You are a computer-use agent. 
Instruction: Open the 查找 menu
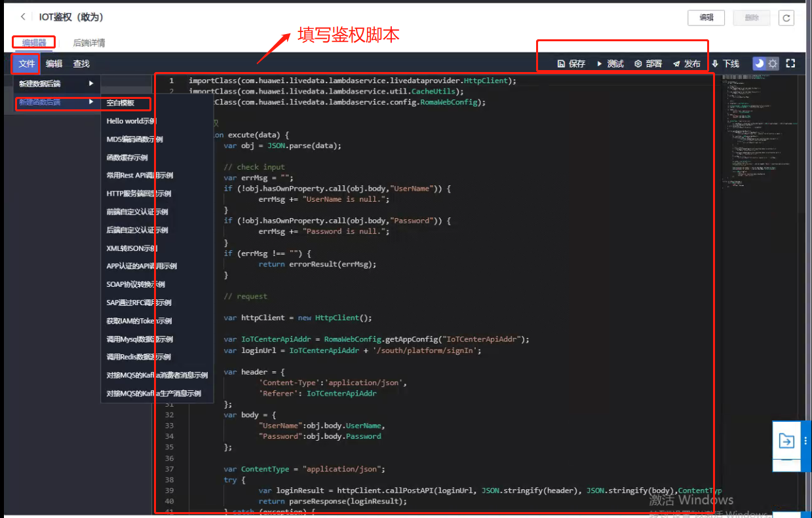(x=81, y=64)
